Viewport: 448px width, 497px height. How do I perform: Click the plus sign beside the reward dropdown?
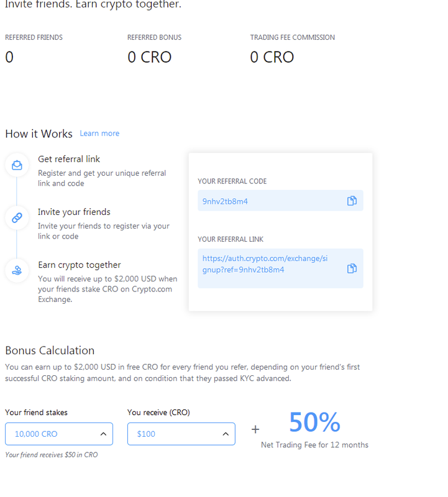[255, 429]
